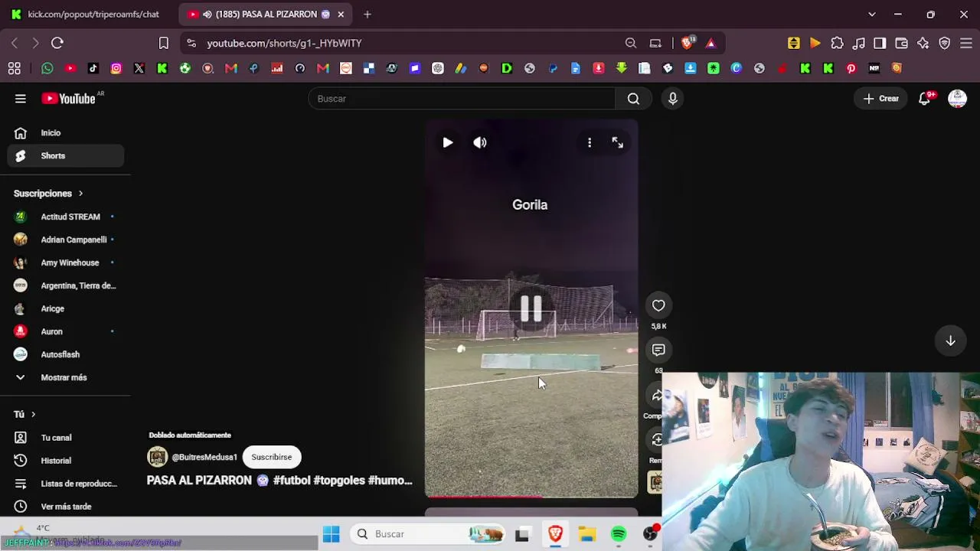The image size is (980, 551).
Task: Select the PASA AL PIZARRON YouTube tab
Action: [x=265, y=14]
